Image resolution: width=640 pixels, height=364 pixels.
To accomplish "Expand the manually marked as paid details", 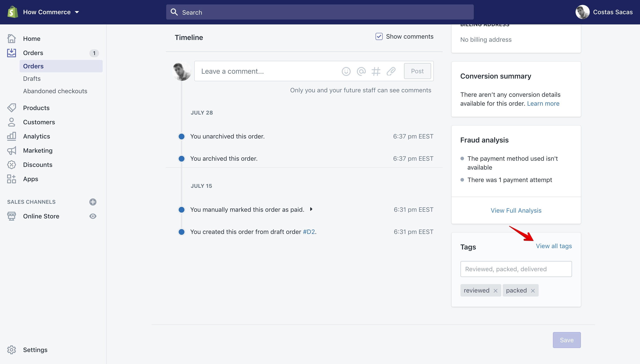I will (x=311, y=209).
